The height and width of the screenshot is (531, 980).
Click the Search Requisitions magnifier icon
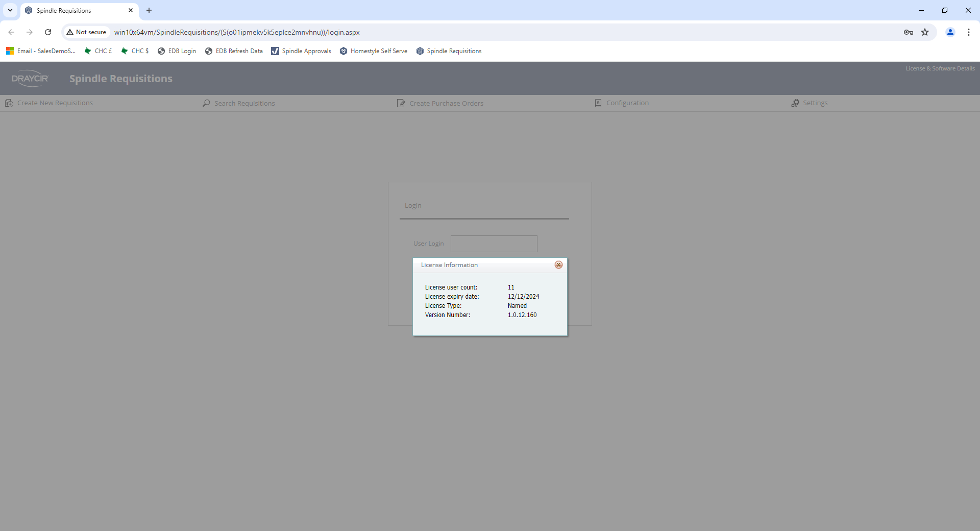coord(206,103)
